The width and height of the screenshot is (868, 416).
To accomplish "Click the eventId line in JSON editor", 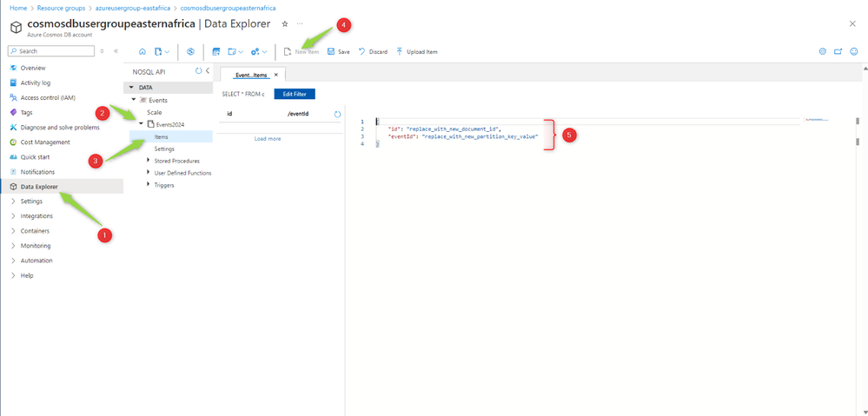I will click(x=464, y=136).
